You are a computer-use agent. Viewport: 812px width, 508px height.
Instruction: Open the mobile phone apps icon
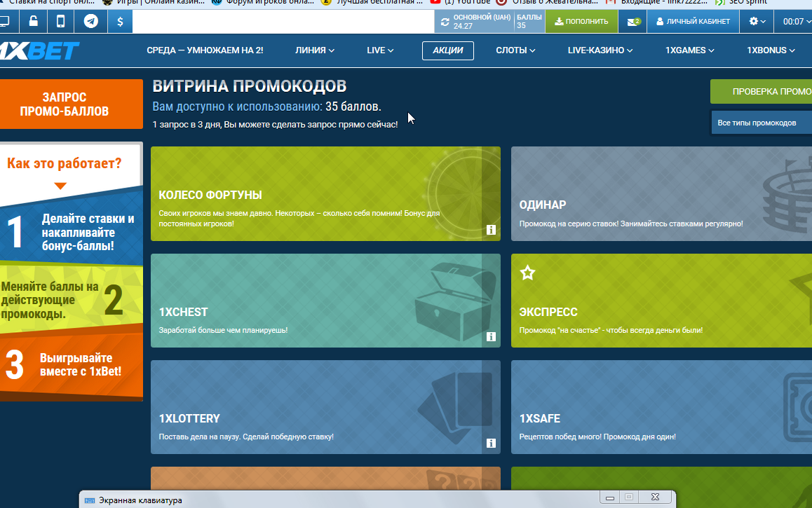(x=60, y=21)
